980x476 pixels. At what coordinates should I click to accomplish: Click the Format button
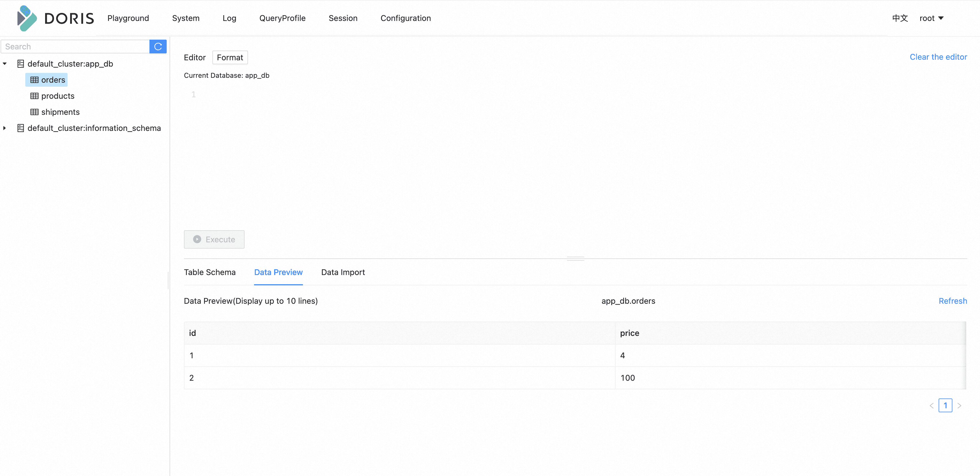230,57
